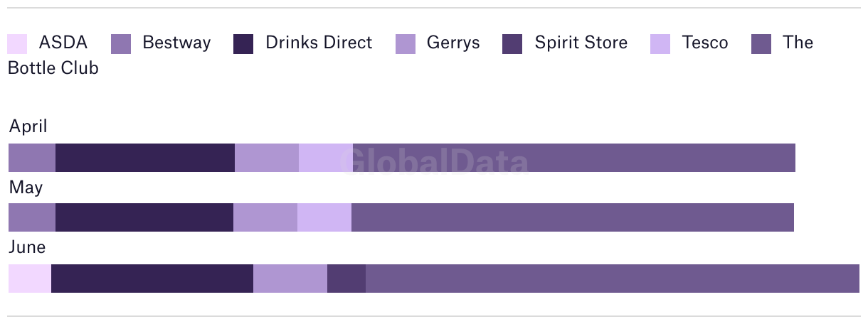Select The Bottle Club segment in April
Image resolution: width=868 pixels, height=324 pixels.
coord(574,158)
